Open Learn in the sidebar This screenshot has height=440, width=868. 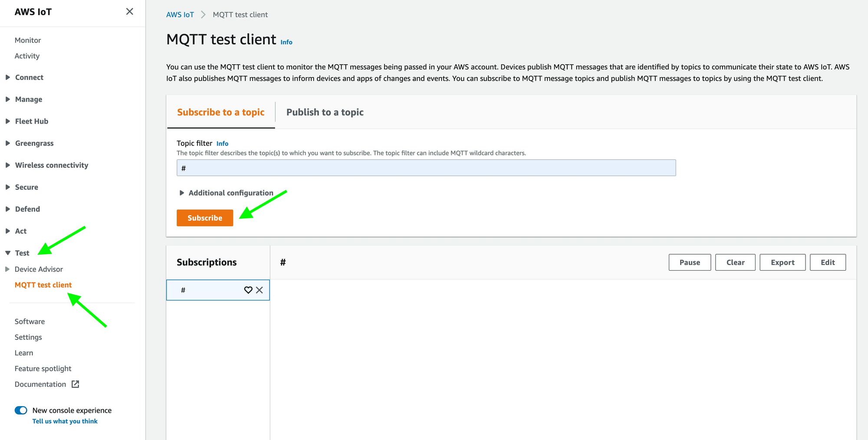(24, 353)
